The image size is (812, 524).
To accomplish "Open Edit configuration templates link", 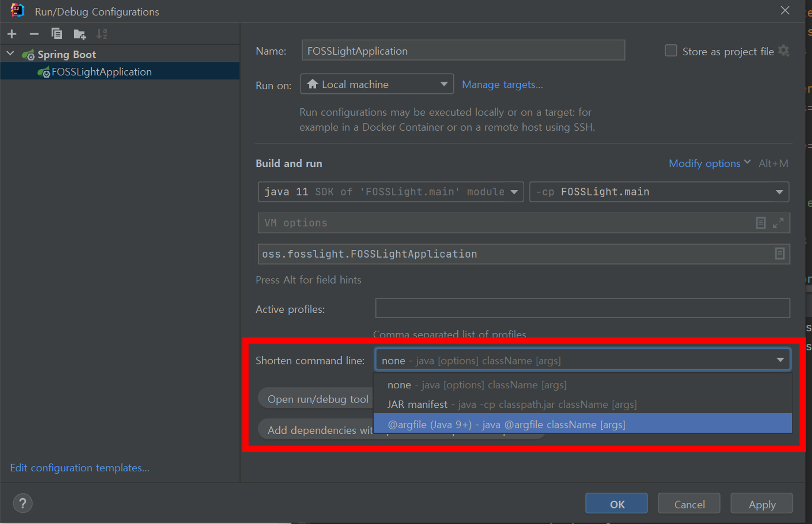I will click(x=80, y=467).
